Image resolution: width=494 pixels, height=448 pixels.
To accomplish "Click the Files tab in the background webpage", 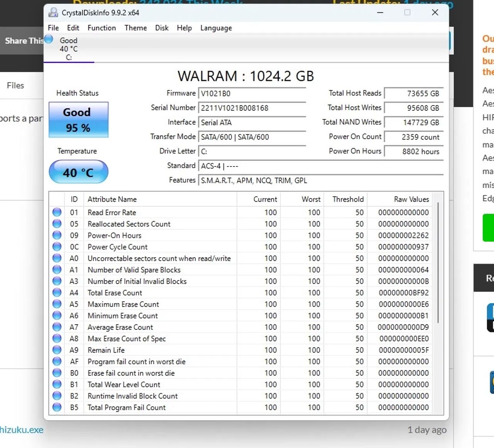I will [15, 85].
